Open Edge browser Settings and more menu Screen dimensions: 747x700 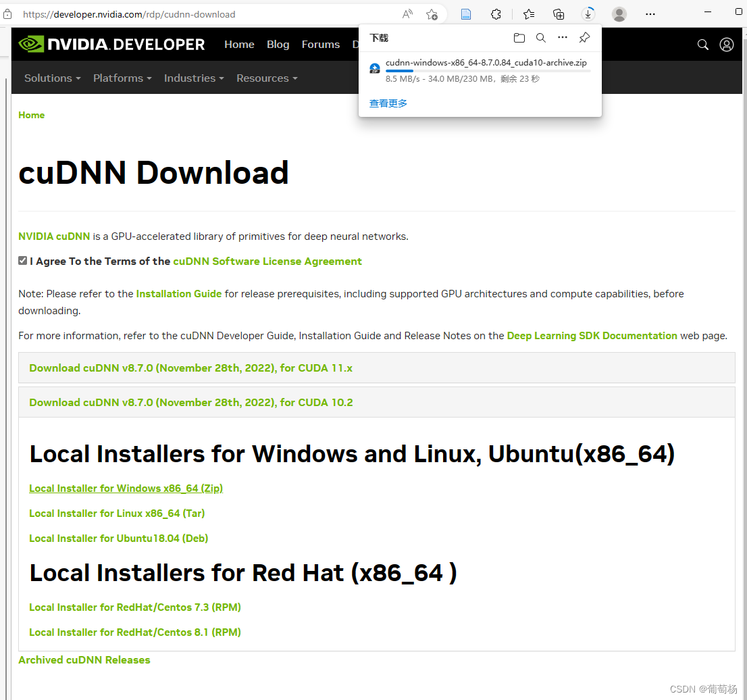(650, 14)
